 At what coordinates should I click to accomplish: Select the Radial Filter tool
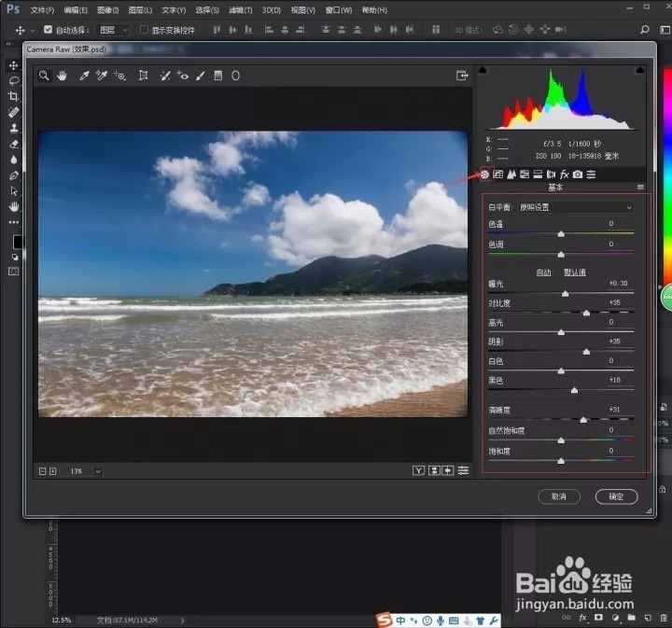(x=235, y=76)
